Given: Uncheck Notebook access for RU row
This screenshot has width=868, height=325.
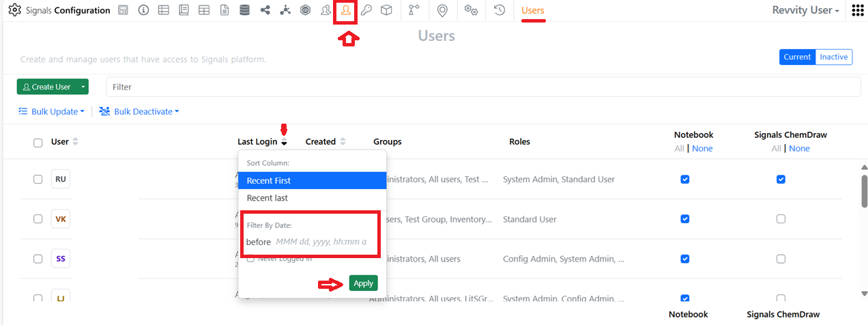Looking at the screenshot, I should click(x=685, y=180).
